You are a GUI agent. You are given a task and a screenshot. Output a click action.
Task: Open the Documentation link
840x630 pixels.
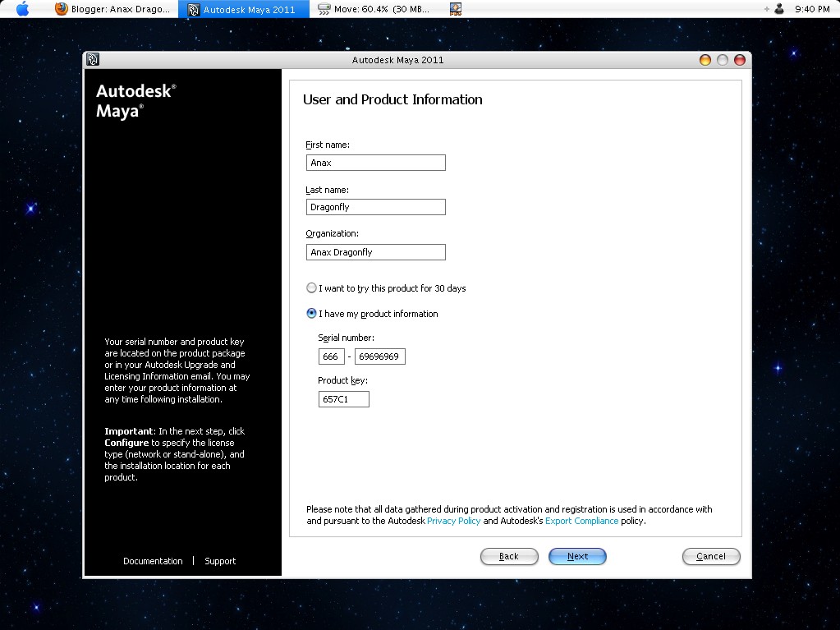click(x=153, y=561)
